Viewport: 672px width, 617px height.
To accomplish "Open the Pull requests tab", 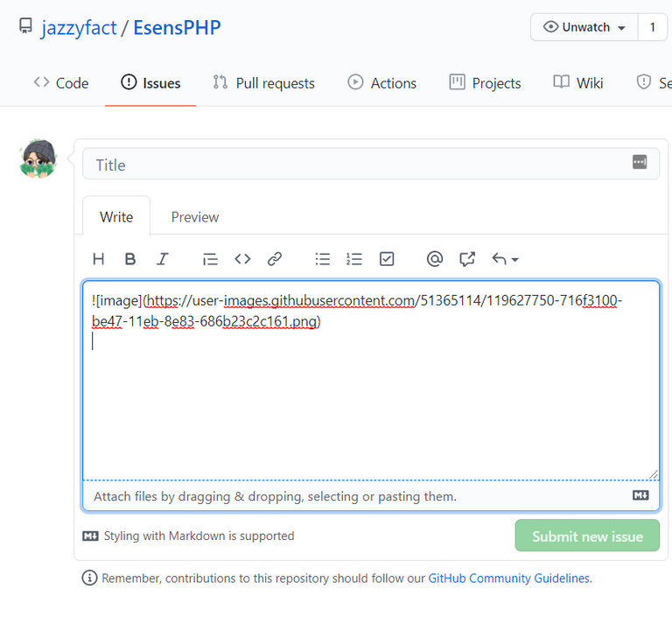I will coord(263,83).
